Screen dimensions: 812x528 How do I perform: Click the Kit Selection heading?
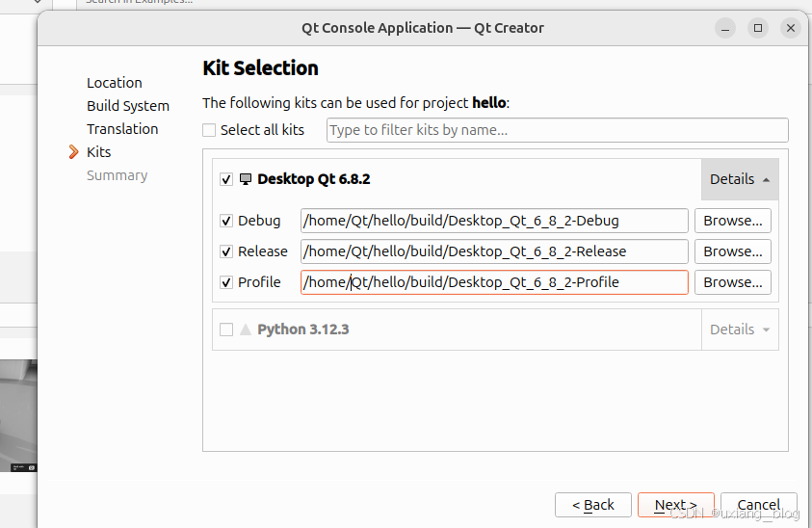point(260,68)
